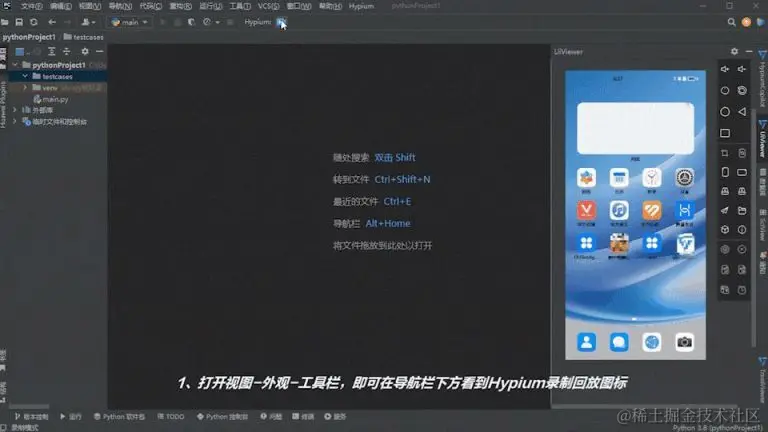Click the testcases breadcrumb
The width and height of the screenshot is (768, 432).
pos(84,37)
